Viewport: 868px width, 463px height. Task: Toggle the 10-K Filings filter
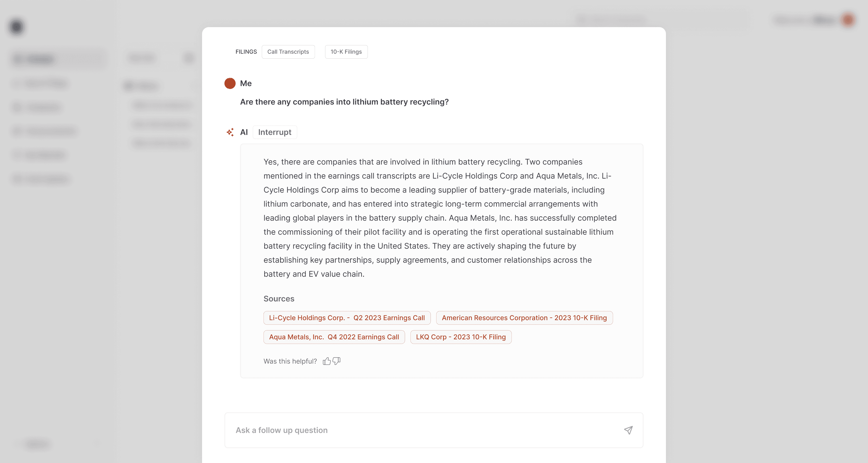pyautogui.click(x=346, y=52)
